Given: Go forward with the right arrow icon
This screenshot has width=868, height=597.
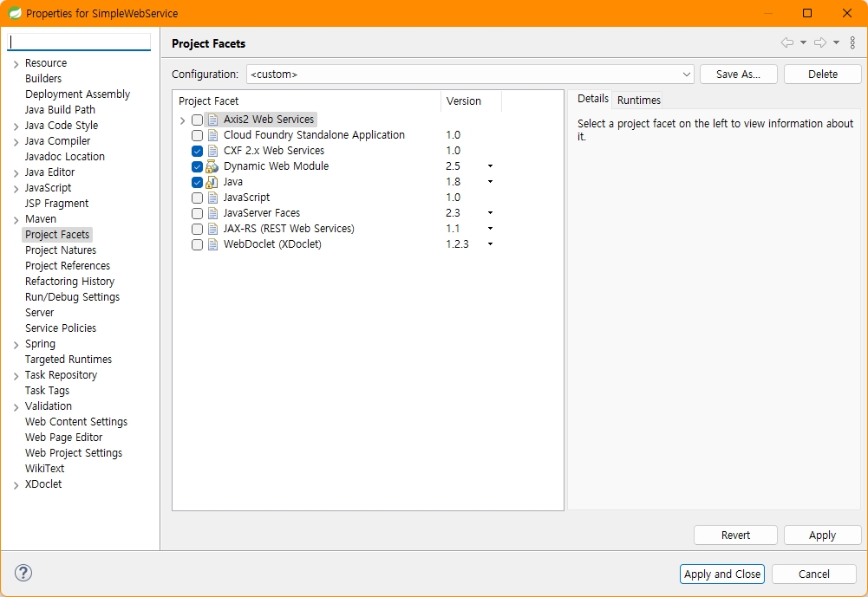Looking at the screenshot, I should point(819,42).
